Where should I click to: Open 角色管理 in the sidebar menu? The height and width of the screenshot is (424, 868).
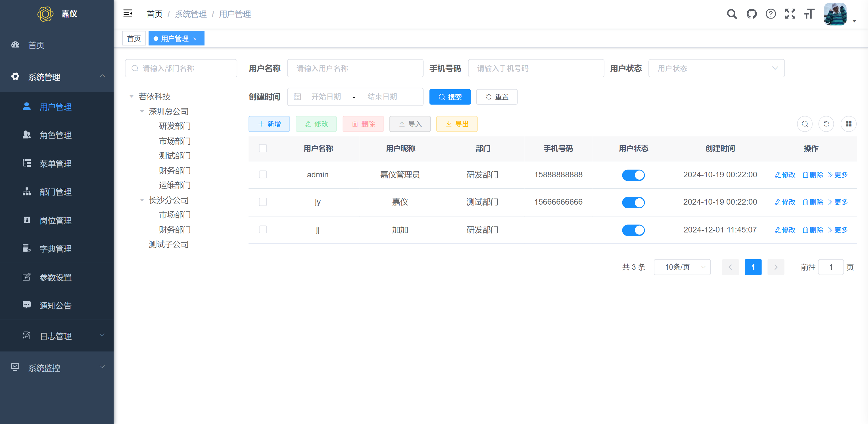click(x=55, y=135)
